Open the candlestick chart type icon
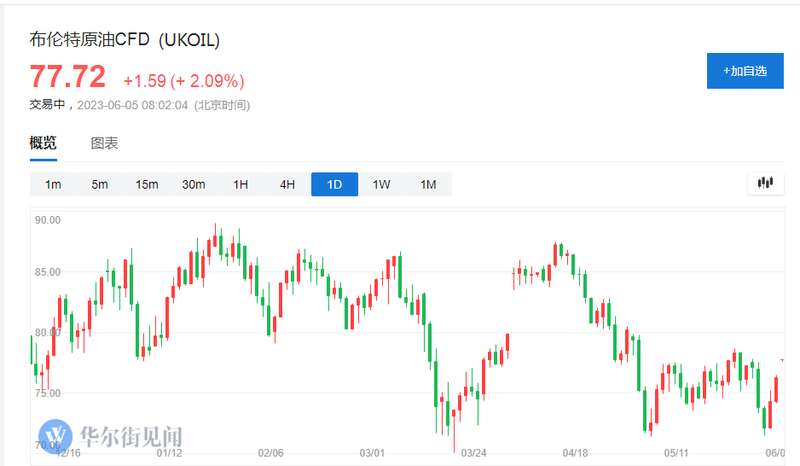The image size is (800, 466). click(x=765, y=183)
